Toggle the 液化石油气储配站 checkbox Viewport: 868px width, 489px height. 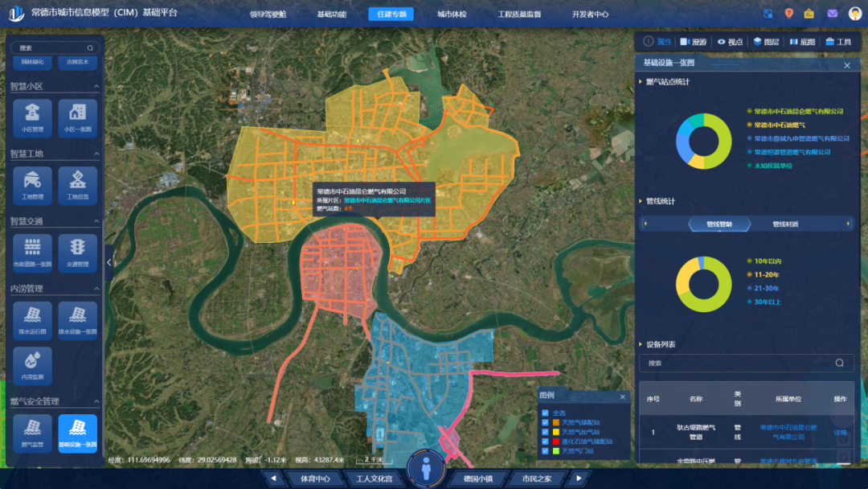point(546,442)
